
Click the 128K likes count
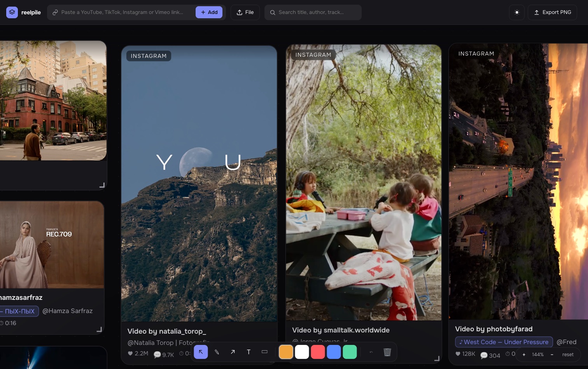[x=465, y=354]
